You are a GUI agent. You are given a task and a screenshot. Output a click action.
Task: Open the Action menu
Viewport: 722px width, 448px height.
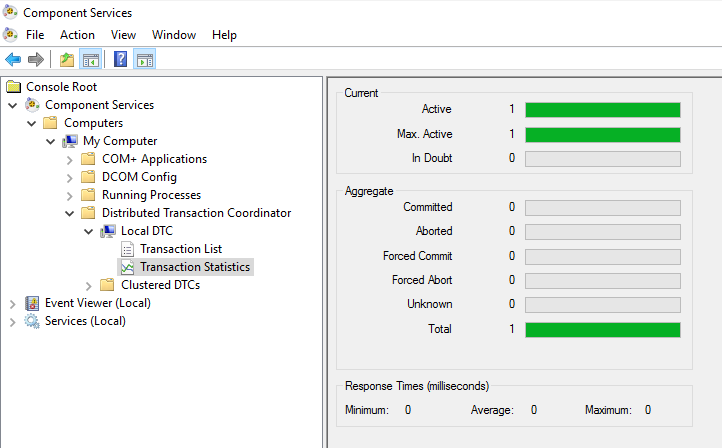tap(77, 35)
